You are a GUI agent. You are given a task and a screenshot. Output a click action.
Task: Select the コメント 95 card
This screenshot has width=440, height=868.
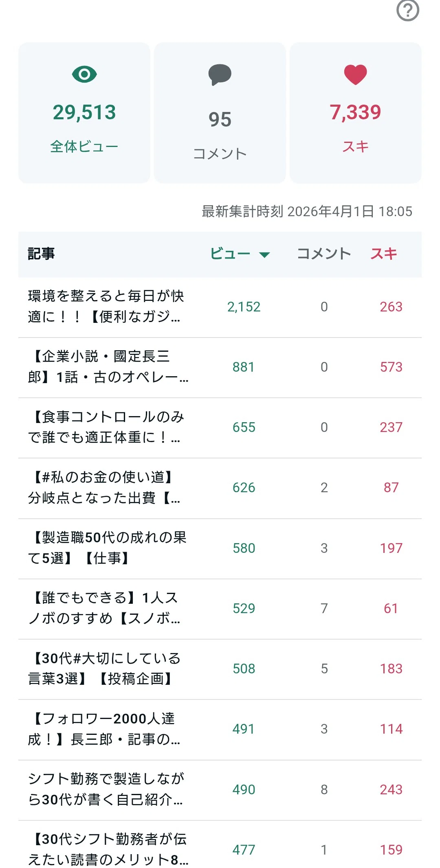point(220,113)
